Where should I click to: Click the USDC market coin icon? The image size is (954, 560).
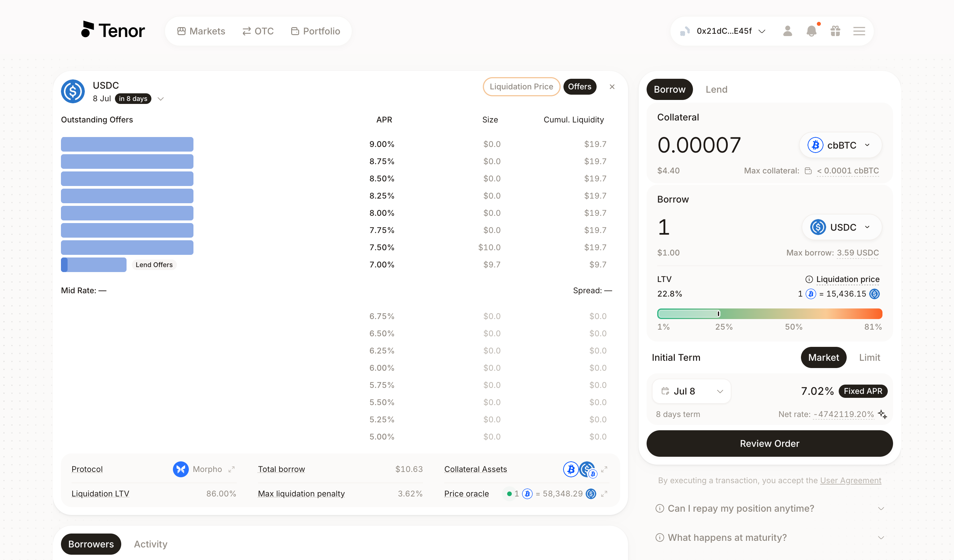(x=73, y=91)
